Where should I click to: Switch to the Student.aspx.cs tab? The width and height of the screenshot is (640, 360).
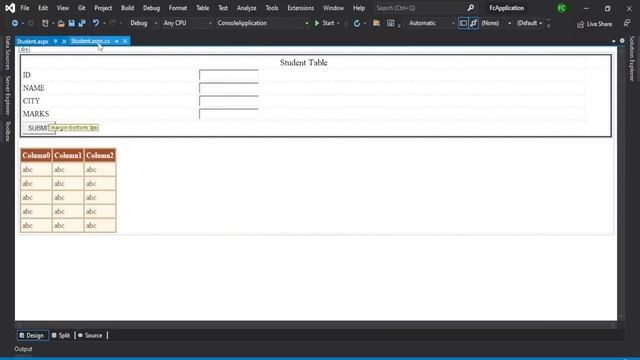pos(90,41)
